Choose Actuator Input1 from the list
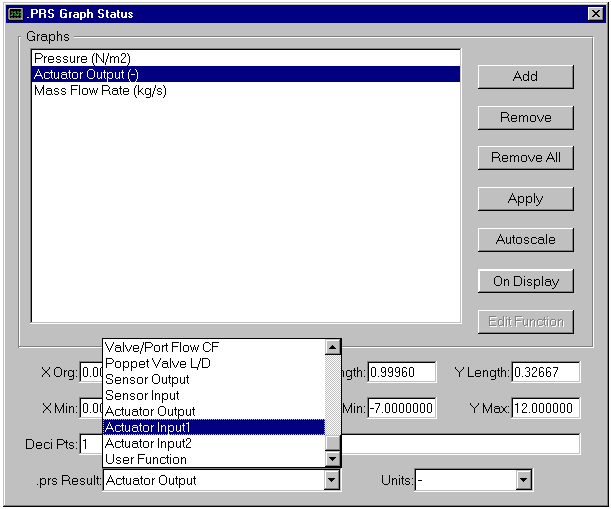This screenshot has width=611, height=509. tap(214, 427)
